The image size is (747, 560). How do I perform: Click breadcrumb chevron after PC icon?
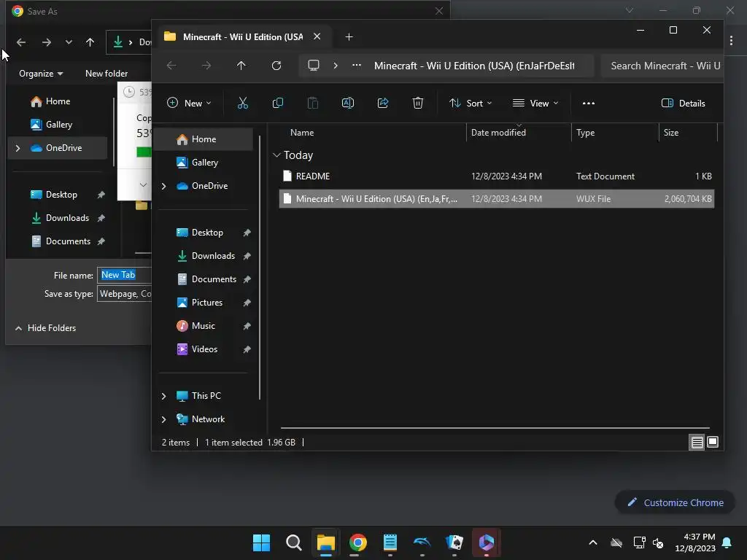coord(336,65)
